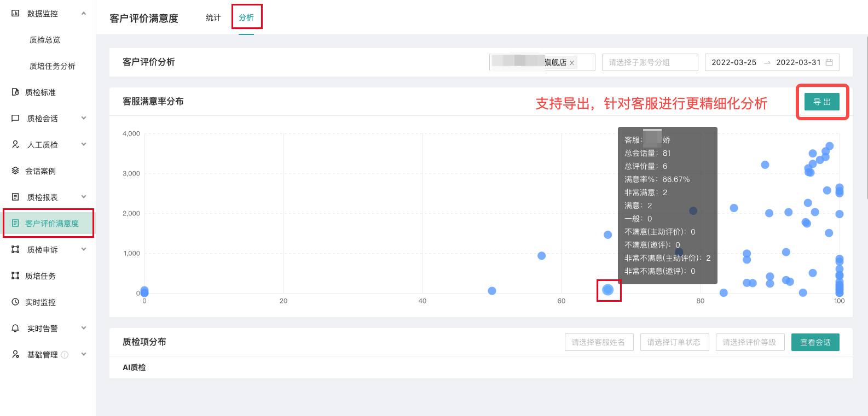Click the info icon beside 基础管理

[x=65, y=355]
